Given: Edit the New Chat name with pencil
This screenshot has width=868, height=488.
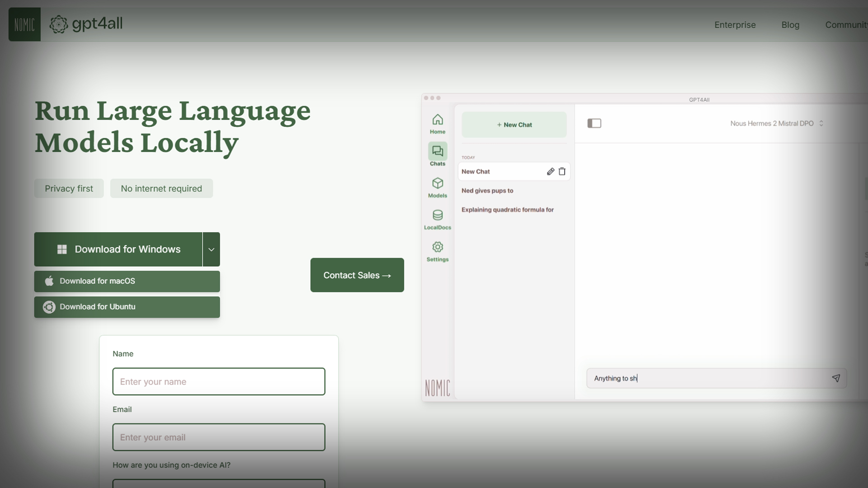Looking at the screenshot, I should (550, 171).
